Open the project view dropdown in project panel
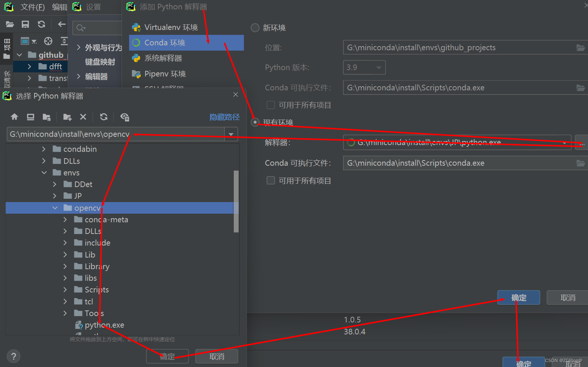This screenshot has height=367, width=588. pos(28,41)
